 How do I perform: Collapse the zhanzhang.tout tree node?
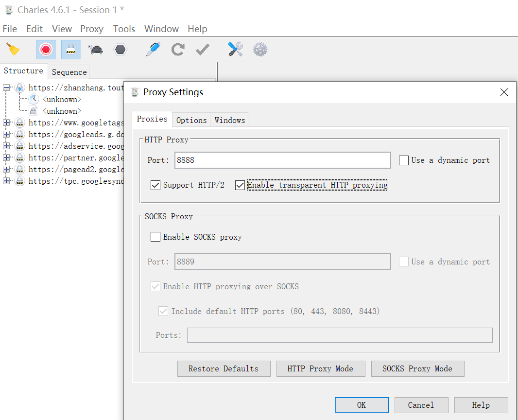coord(6,87)
